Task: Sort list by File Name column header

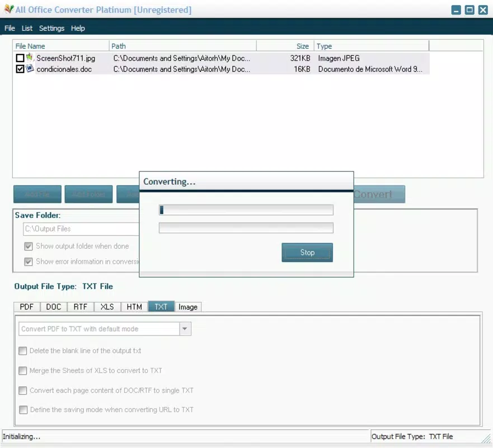Action: pyautogui.click(x=61, y=46)
